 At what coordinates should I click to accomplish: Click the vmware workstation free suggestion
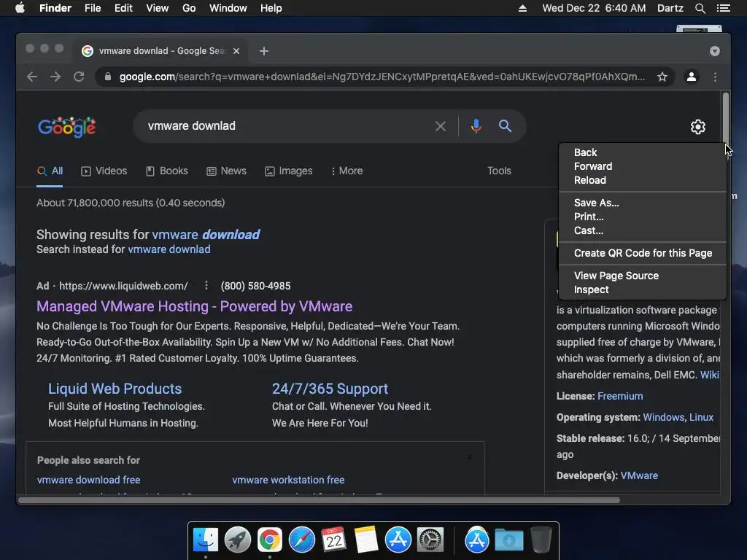[288, 480]
